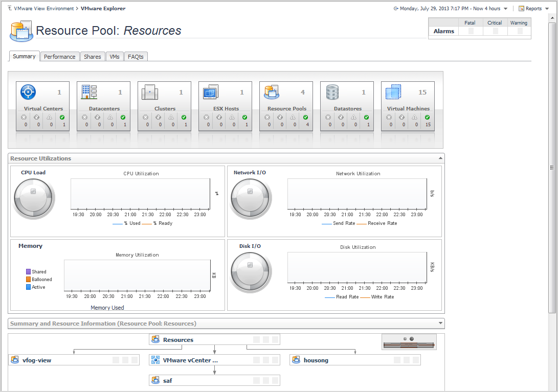Image resolution: width=558 pixels, height=392 pixels.
Task: Select the ESX Hosts icon
Action: click(211, 92)
